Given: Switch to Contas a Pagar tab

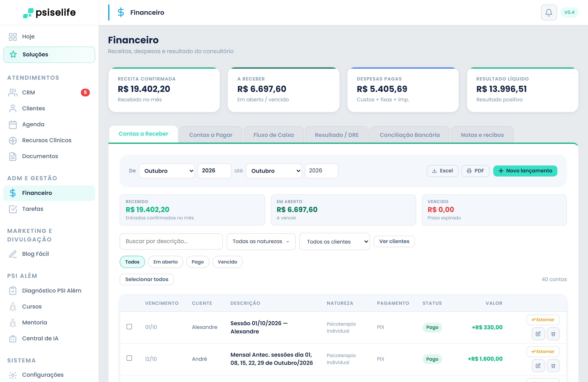Looking at the screenshot, I should click(211, 135).
